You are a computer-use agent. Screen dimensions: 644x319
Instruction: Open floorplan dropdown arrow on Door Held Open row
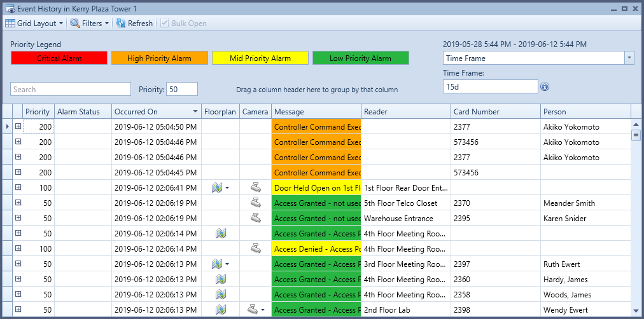coord(227,188)
